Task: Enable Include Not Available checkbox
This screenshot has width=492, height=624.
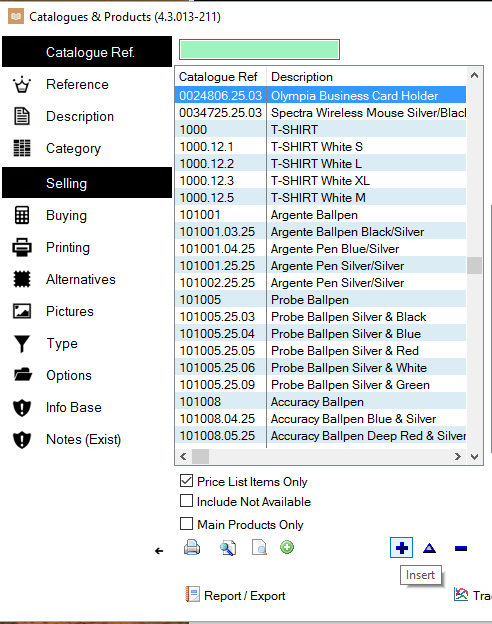Action: tap(186, 501)
